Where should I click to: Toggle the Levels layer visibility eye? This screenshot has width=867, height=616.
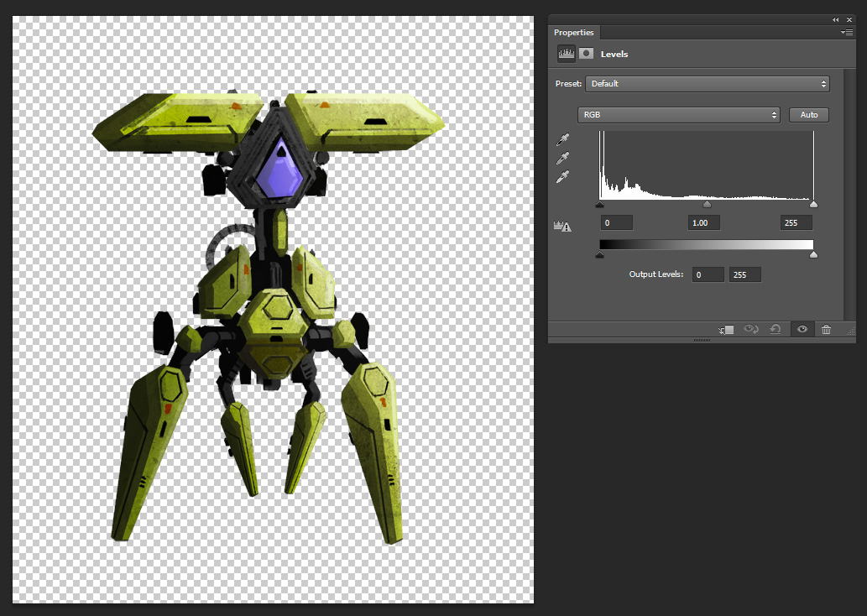[x=802, y=330]
